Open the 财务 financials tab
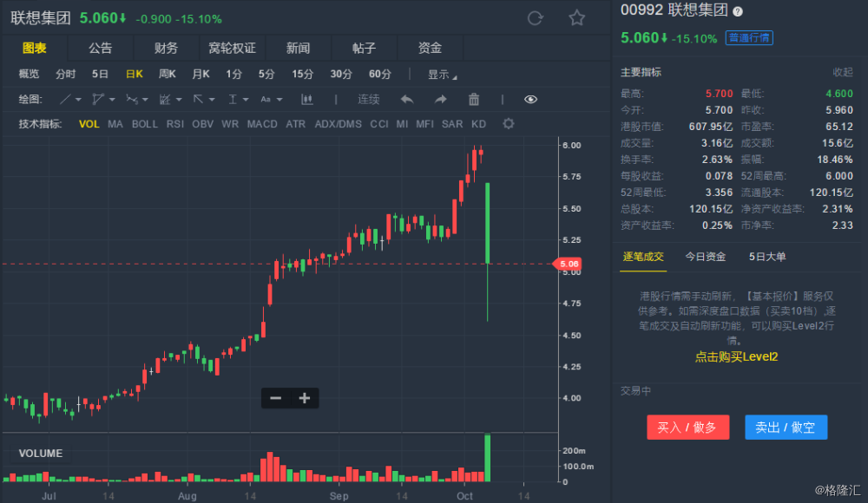The image size is (868, 503). click(x=166, y=49)
